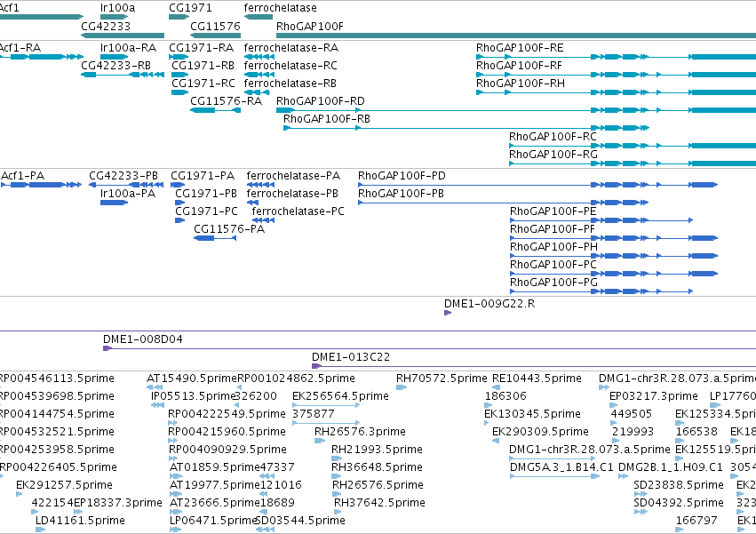
Task: Select the RhoGAP100F-RH transcript label
Action: tap(521, 84)
